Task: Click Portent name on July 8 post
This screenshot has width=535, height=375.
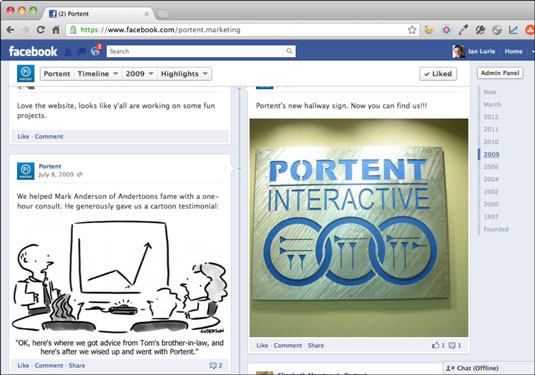Action: (50, 166)
